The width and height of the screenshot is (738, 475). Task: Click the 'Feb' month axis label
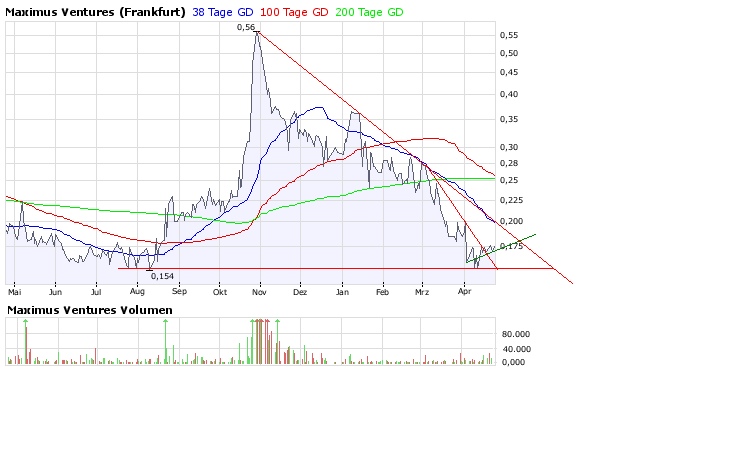click(x=383, y=292)
